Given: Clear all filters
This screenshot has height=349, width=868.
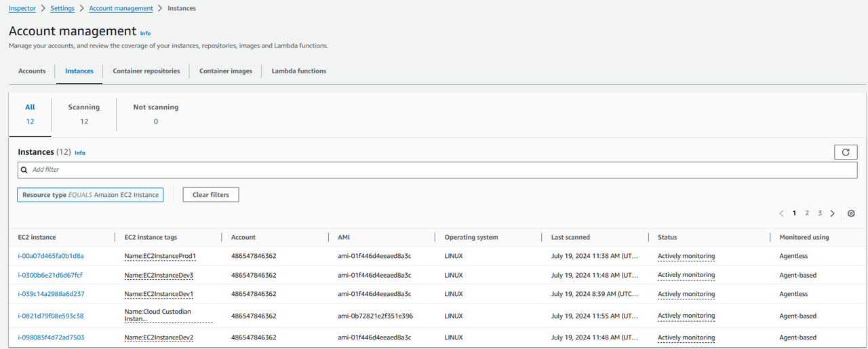Looking at the screenshot, I should (211, 195).
